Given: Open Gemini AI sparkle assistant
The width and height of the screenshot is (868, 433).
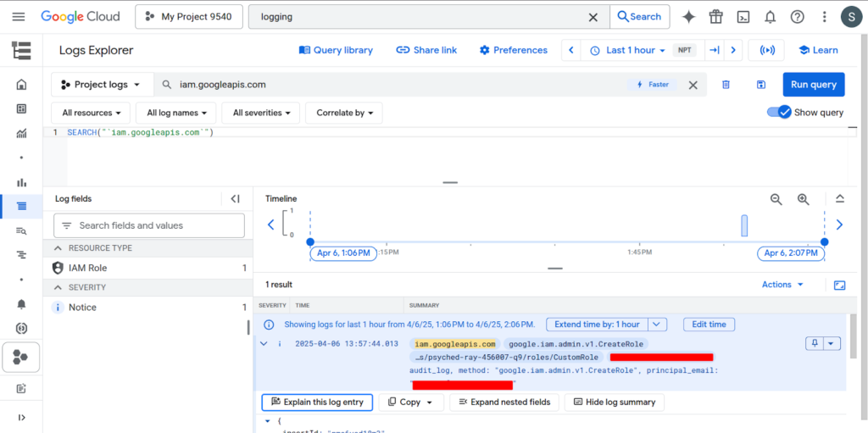Looking at the screenshot, I should [x=688, y=17].
